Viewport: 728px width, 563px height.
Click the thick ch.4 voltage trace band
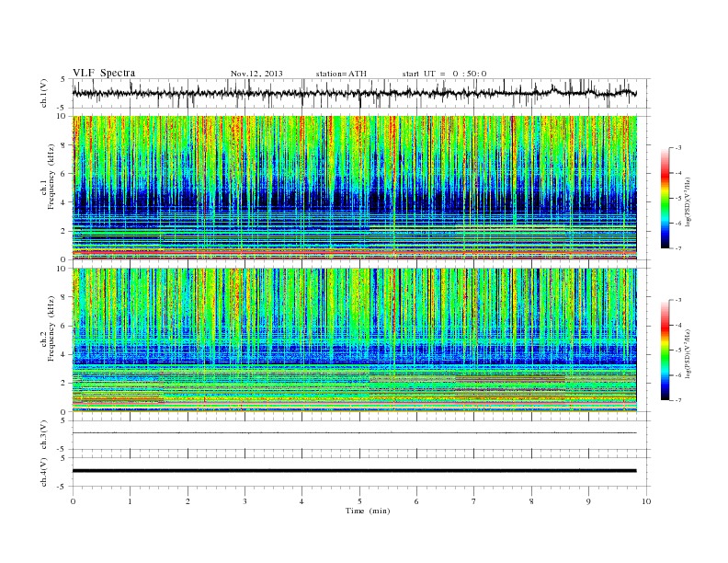pyautogui.click(x=354, y=471)
